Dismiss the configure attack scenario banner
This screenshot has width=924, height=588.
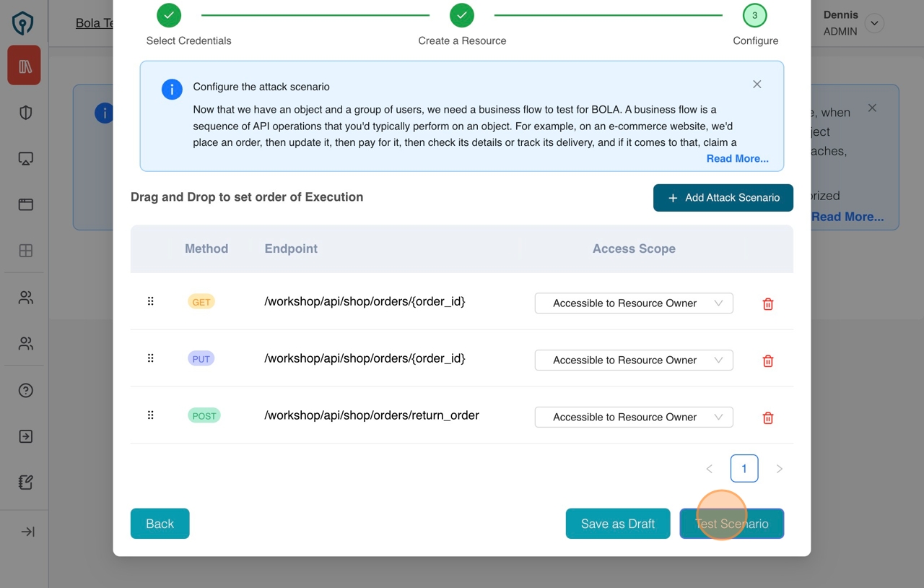tap(757, 84)
